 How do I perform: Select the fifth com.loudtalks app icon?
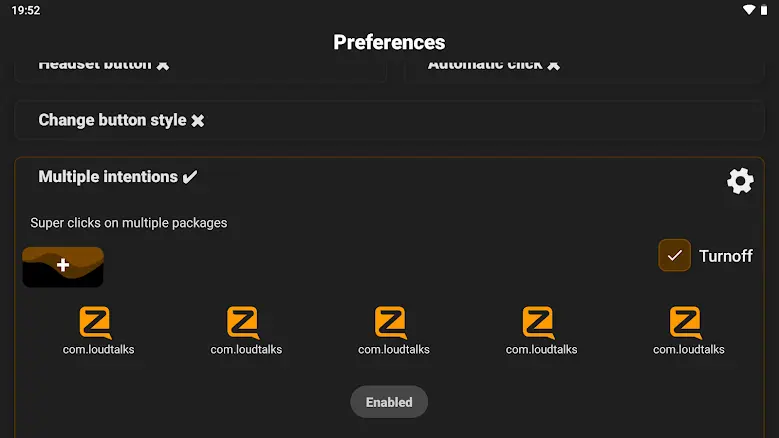[x=687, y=323]
